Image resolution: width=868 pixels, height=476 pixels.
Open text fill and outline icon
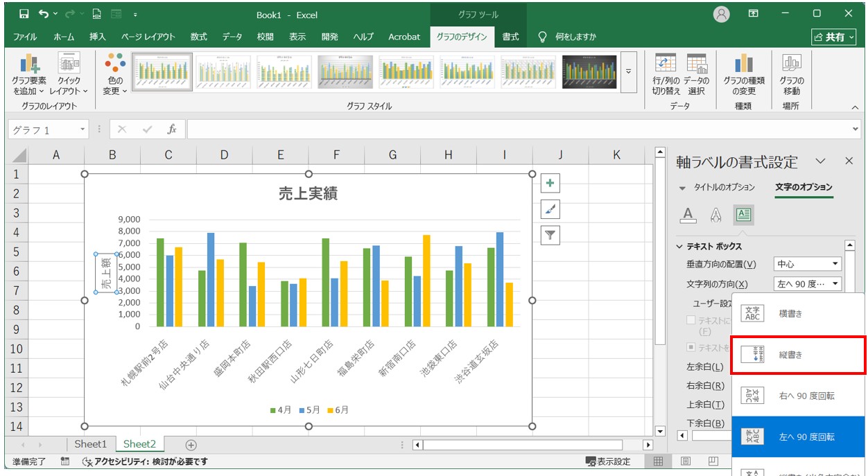(x=688, y=215)
